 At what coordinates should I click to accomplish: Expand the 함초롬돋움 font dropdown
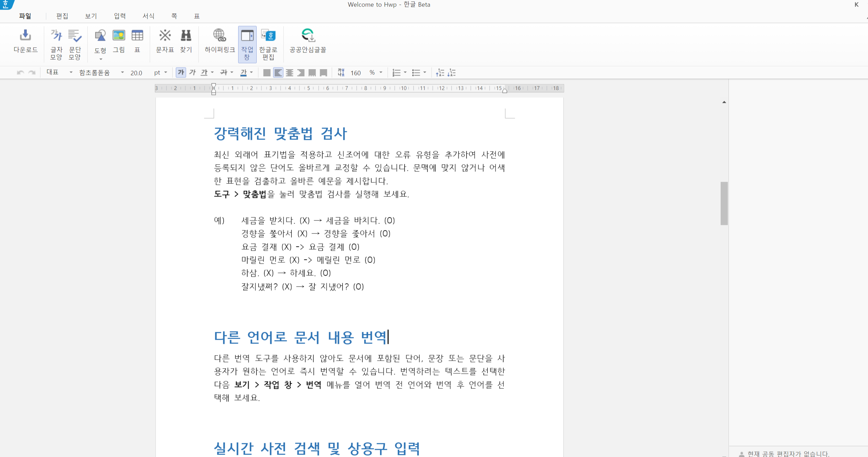click(x=122, y=72)
